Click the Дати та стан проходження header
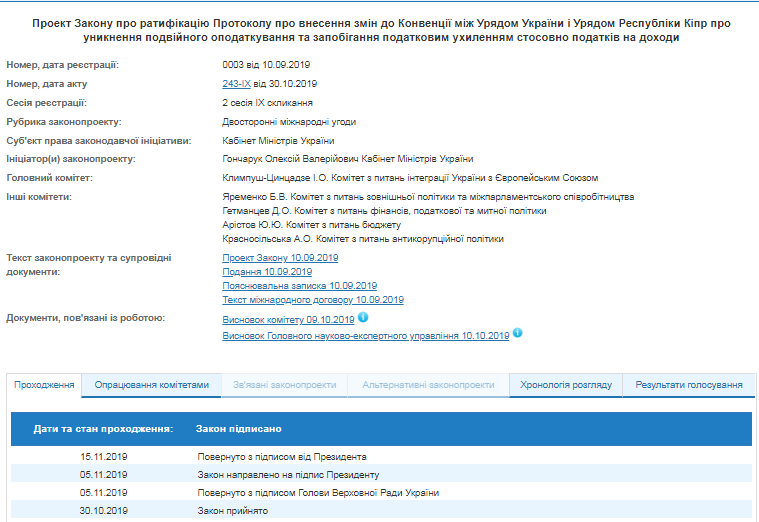The width and height of the screenshot is (759, 522). [103, 428]
